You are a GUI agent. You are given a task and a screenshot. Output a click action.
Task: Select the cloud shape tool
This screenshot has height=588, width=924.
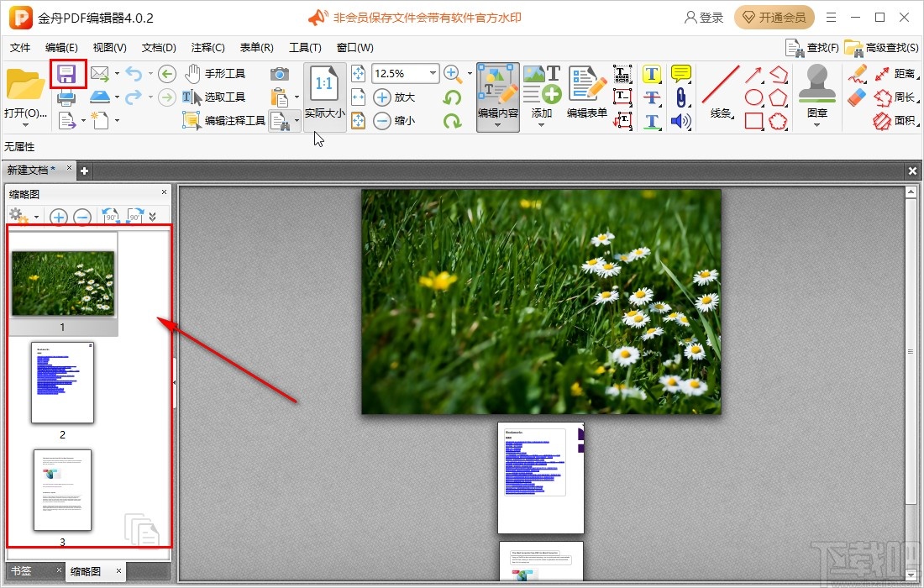(x=778, y=121)
